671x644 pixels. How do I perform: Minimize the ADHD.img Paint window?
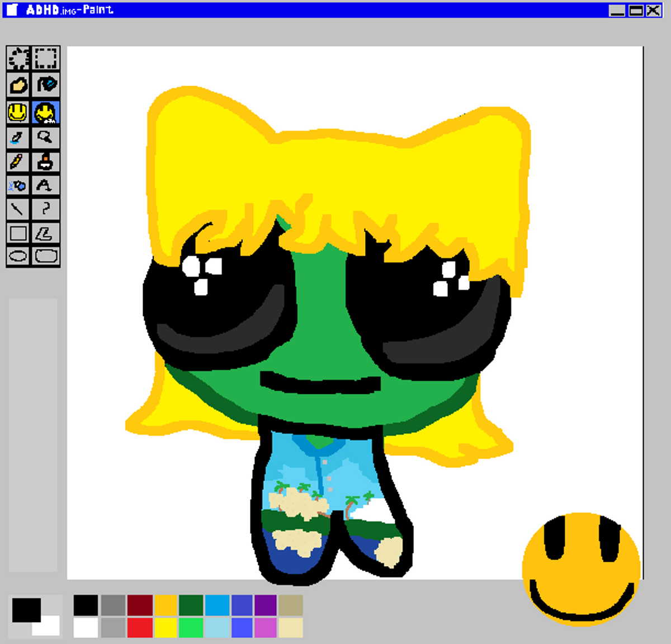(x=617, y=10)
